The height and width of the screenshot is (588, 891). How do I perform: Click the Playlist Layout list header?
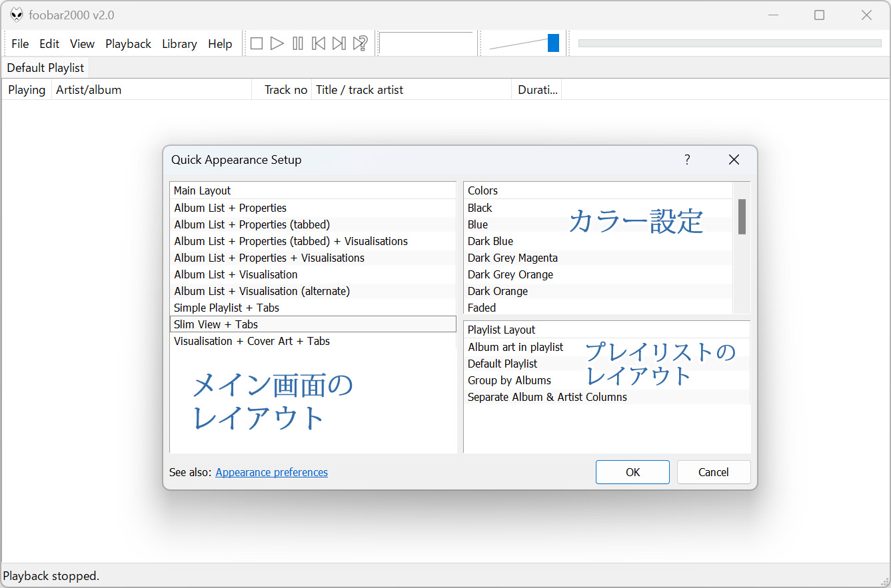tap(607, 330)
